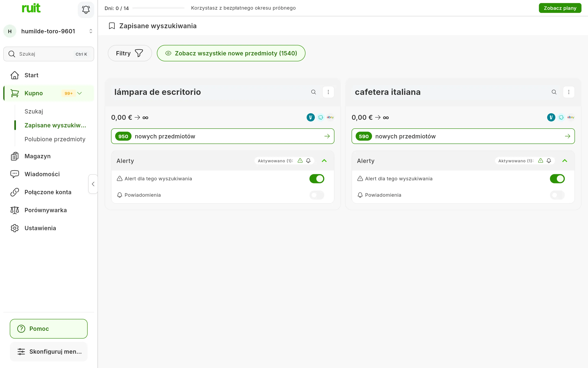Open 950 nowych przedmiotów
This screenshot has height=368, width=588.
tap(223, 136)
